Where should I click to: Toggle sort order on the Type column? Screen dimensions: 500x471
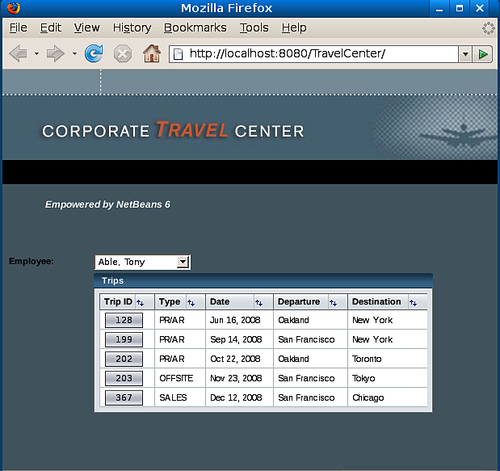[191, 303]
